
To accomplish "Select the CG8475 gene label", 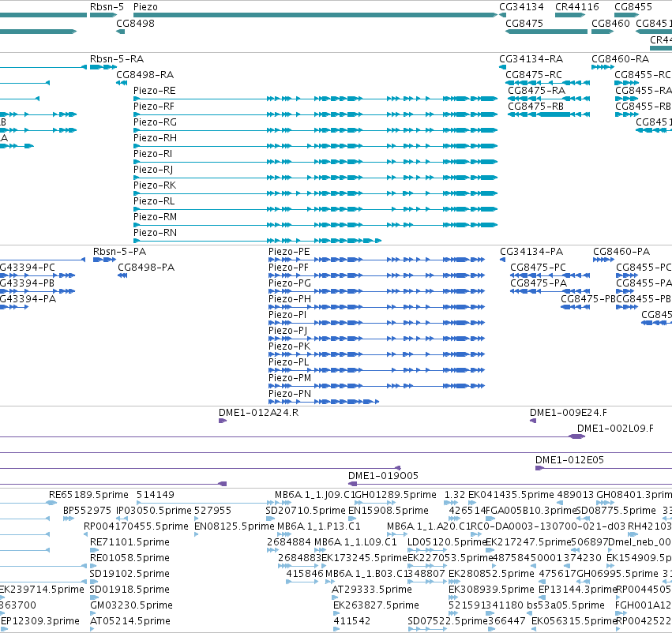I will pos(524,23).
